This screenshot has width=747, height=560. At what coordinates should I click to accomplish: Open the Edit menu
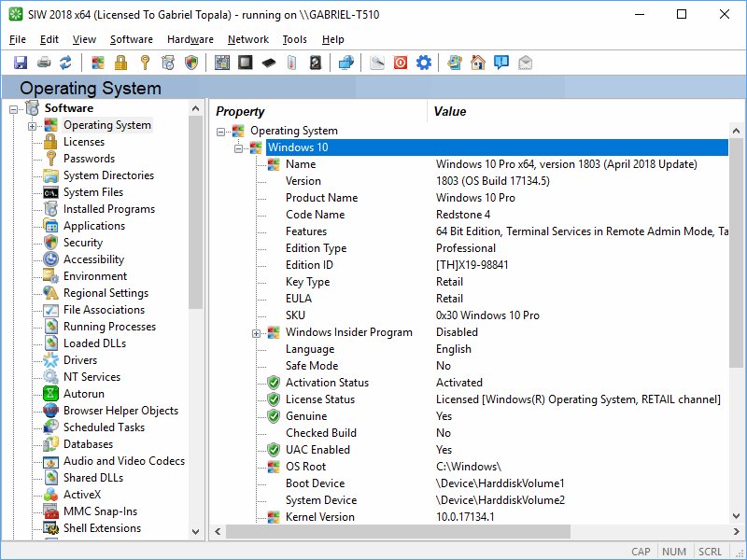[x=49, y=39]
